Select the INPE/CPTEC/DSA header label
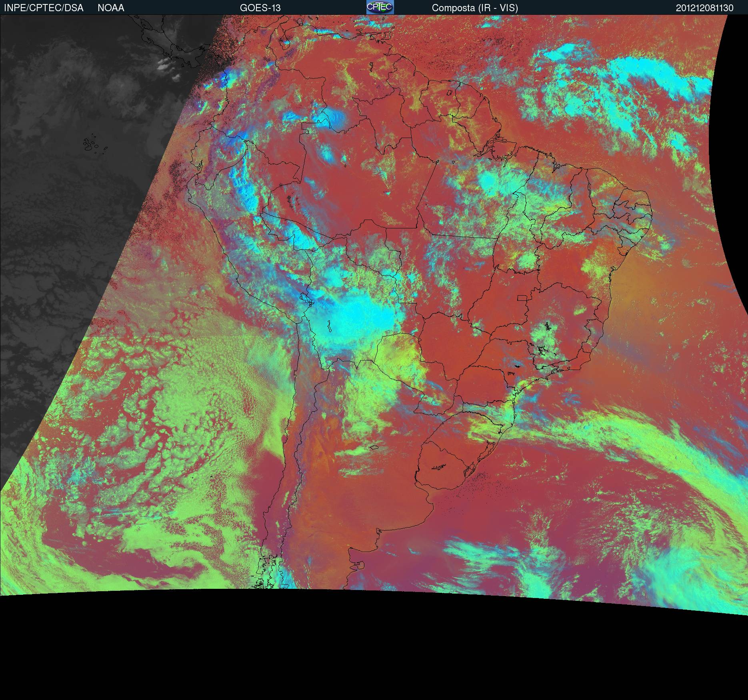The width and height of the screenshot is (748, 700). [x=44, y=8]
